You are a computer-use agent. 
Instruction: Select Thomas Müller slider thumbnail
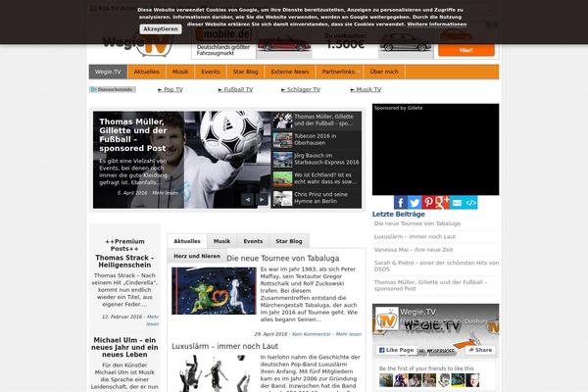pyautogui.click(x=283, y=121)
